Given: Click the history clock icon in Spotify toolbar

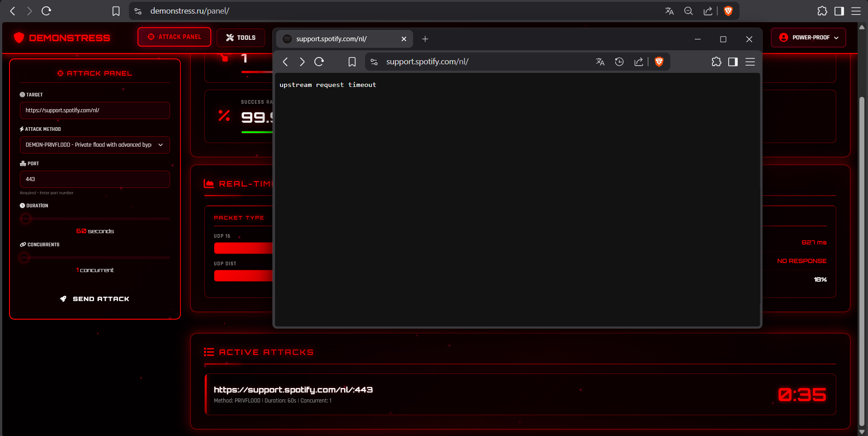Looking at the screenshot, I should click(x=619, y=62).
